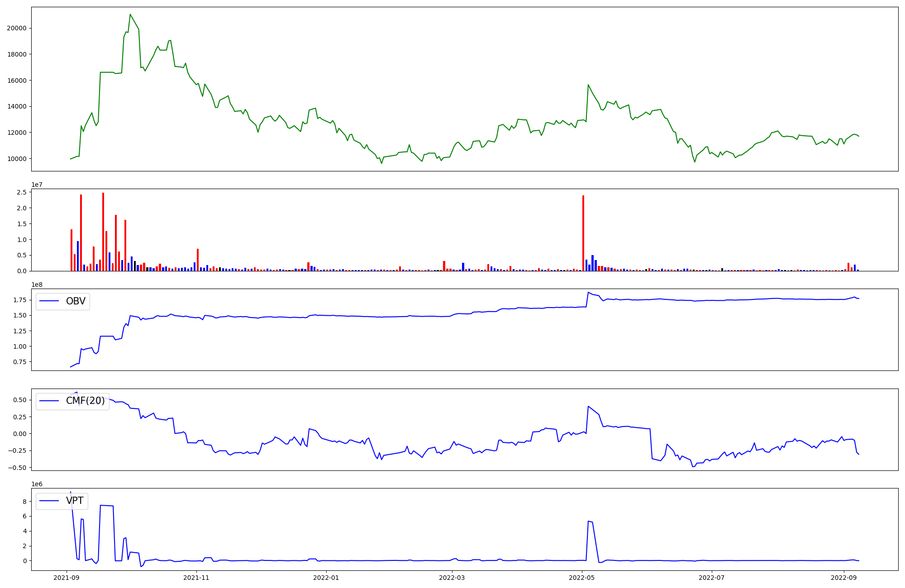This screenshot has height=588, width=905.
Task: Click the highest peak of the green price line
Action: point(130,14)
